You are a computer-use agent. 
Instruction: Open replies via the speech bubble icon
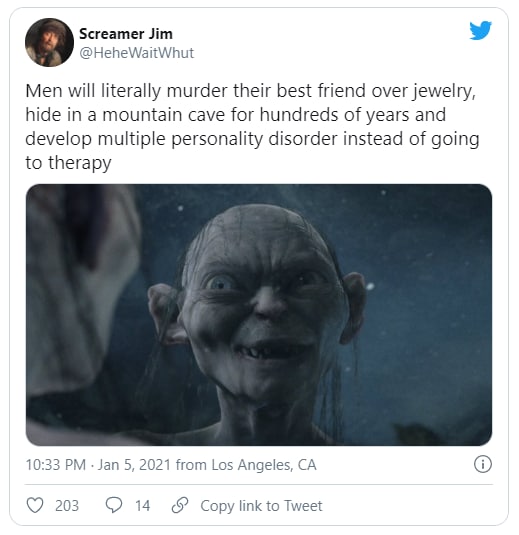click(x=114, y=505)
